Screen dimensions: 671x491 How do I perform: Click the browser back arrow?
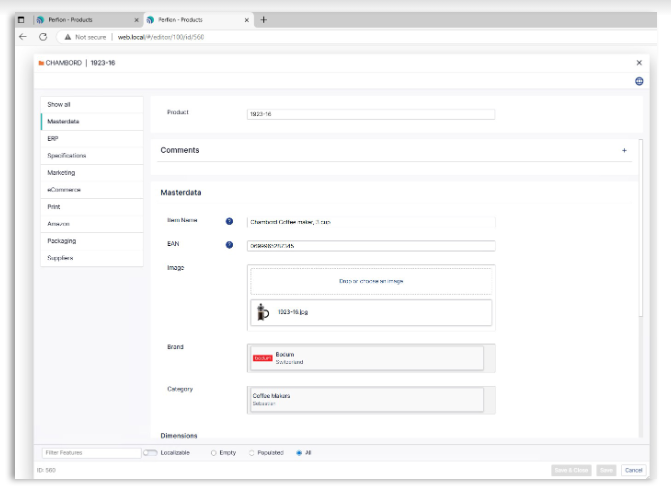click(x=23, y=37)
